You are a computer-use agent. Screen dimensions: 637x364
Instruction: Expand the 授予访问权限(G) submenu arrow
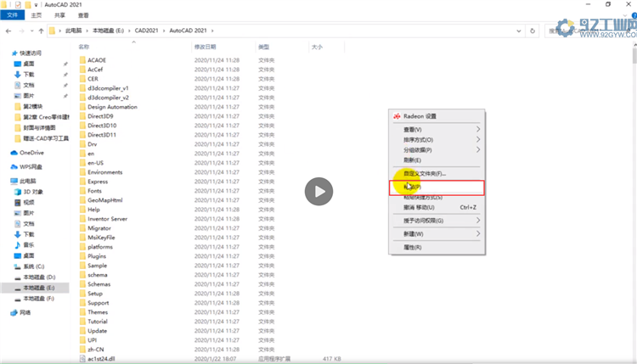477,221
